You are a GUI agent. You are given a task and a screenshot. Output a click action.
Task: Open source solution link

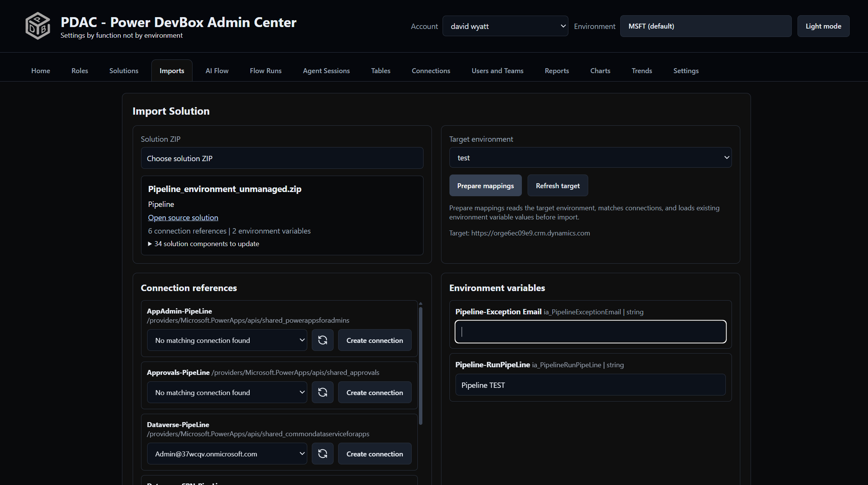(x=183, y=218)
